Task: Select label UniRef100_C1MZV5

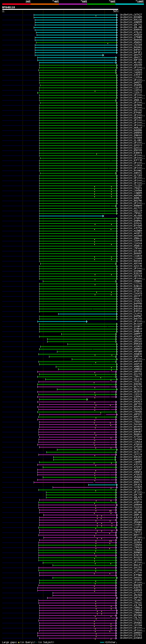Action: (x=131, y=70)
